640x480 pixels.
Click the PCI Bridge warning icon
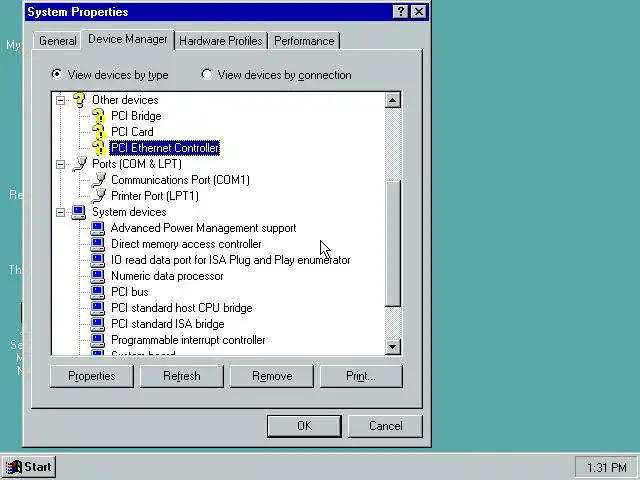(98, 116)
